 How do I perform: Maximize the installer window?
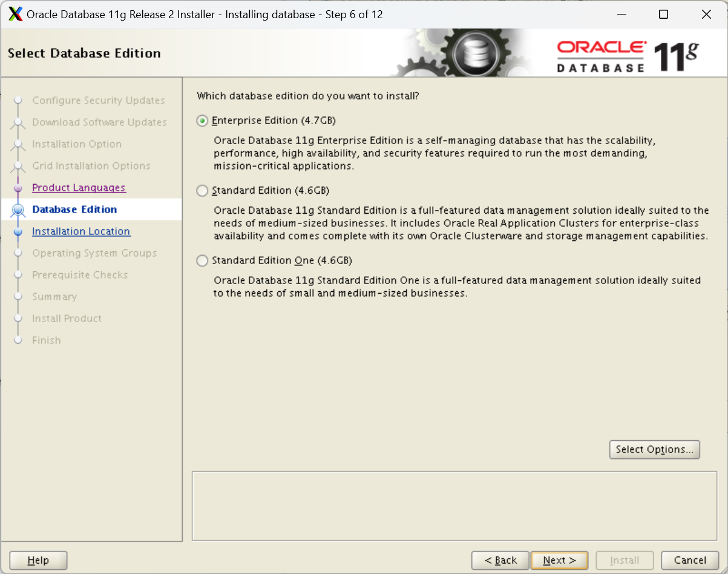click(x=664, y=15)
